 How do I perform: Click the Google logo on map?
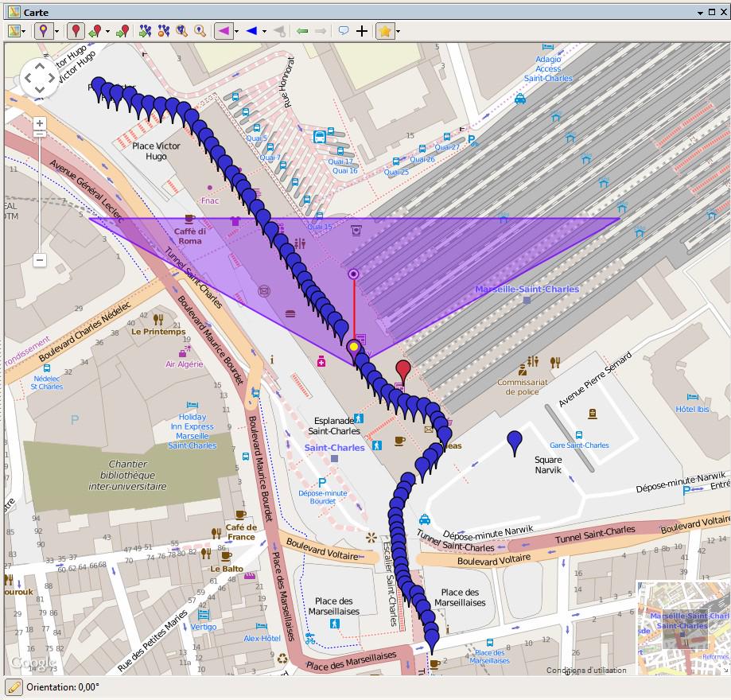click(33, 663)
